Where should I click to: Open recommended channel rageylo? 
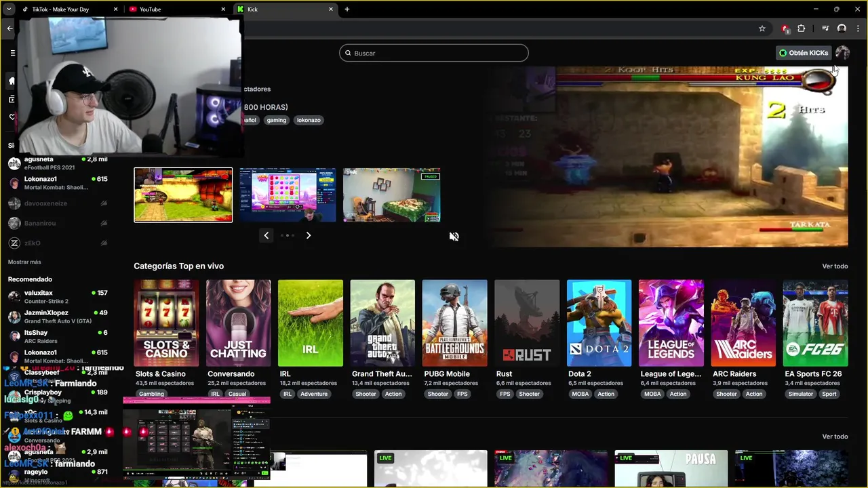58,475
